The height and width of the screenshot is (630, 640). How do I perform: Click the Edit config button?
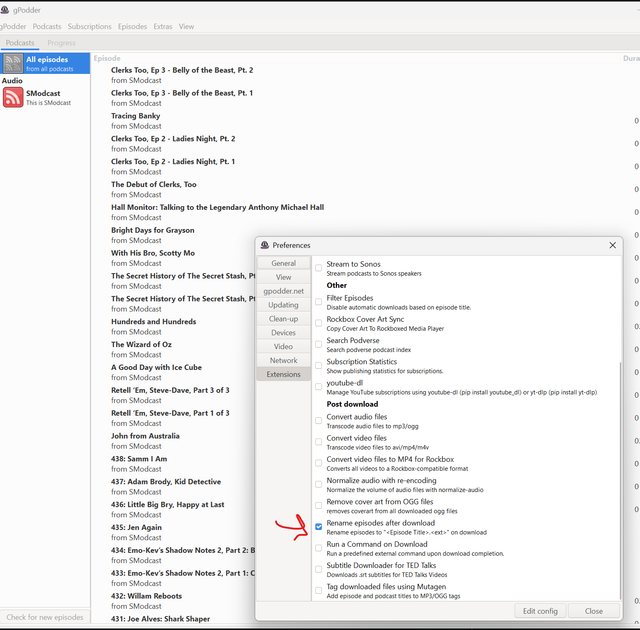(540, 611)
